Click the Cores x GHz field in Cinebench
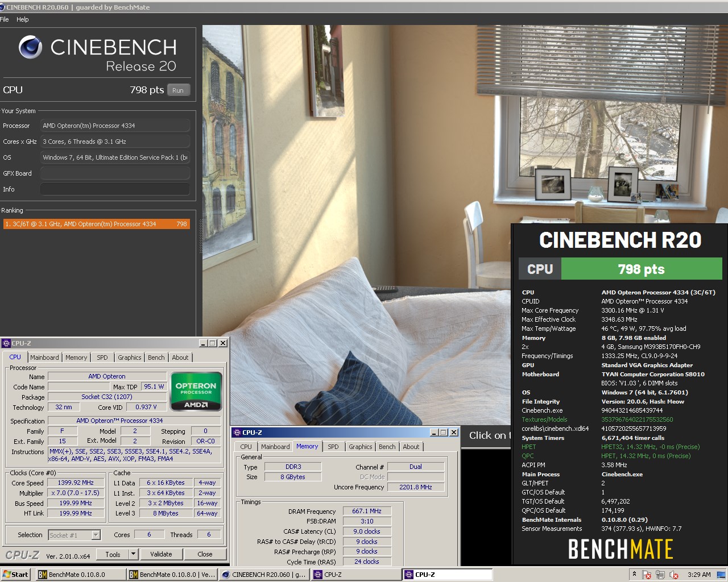 (115, 142)
